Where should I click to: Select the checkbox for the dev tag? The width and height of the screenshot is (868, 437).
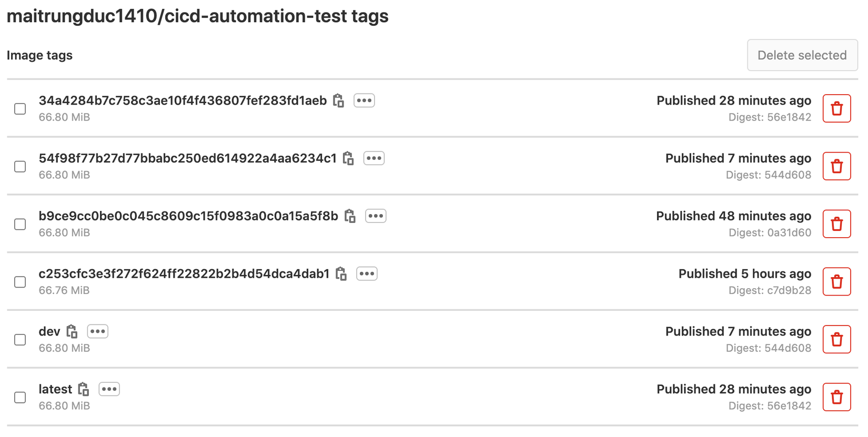[20, 340]
